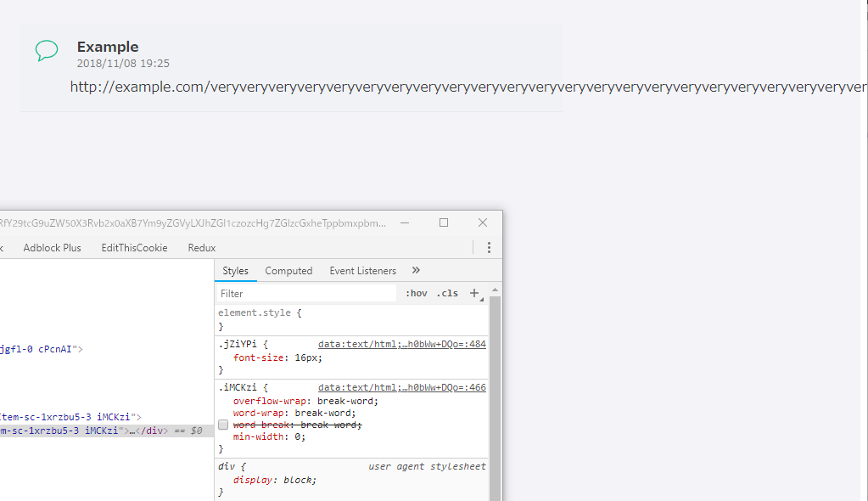Click the long example.com URL in the comment
The width and height of the screenshot is (868, 501).
click(468, 87)
